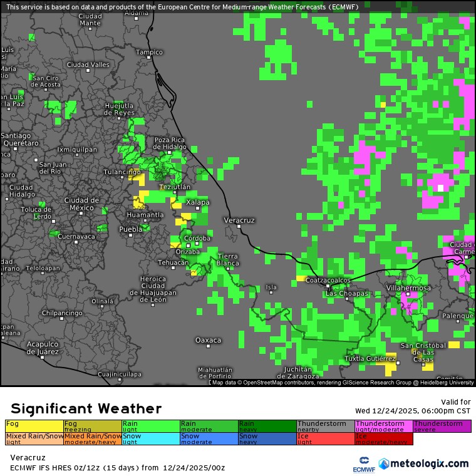Click the yellow Fog legend swatch

pos(34,426)
